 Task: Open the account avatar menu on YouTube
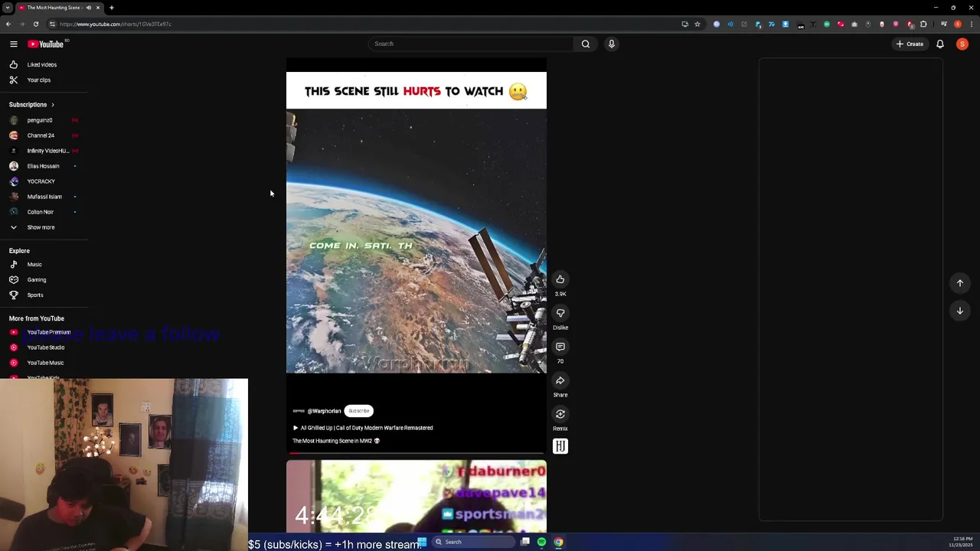pos(962,44)
